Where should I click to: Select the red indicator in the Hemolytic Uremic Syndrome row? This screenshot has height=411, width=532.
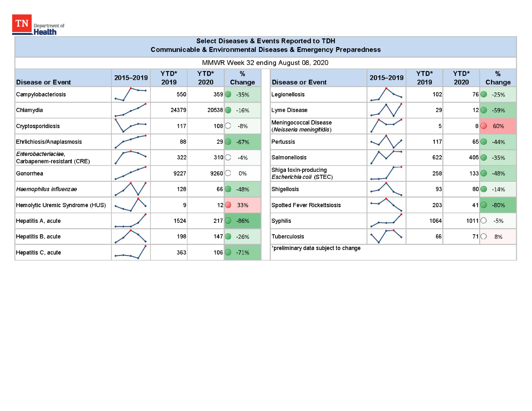228,205
